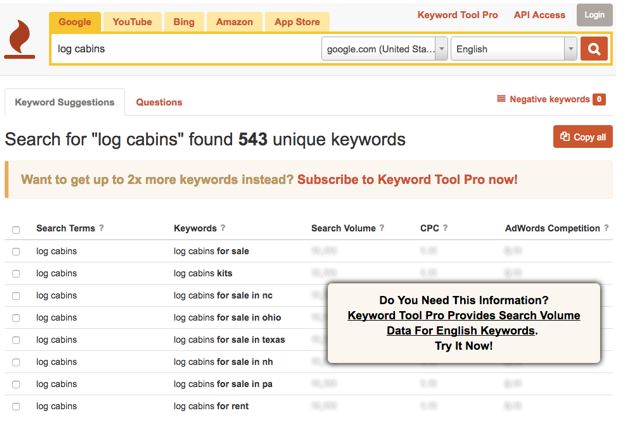Check the box for 'log cabins kits'
Image resolution: width=634 pixels, height=428 pixels.
(x=16, y=274)
